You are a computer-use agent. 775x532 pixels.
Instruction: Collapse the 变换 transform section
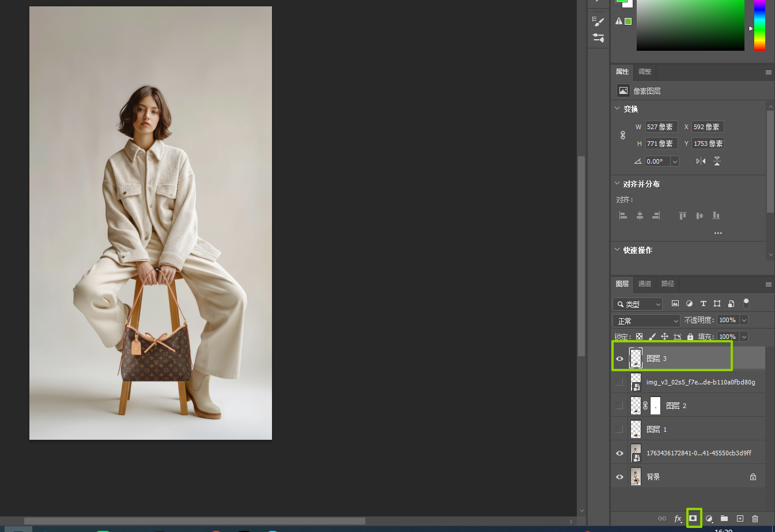(618, 108)
